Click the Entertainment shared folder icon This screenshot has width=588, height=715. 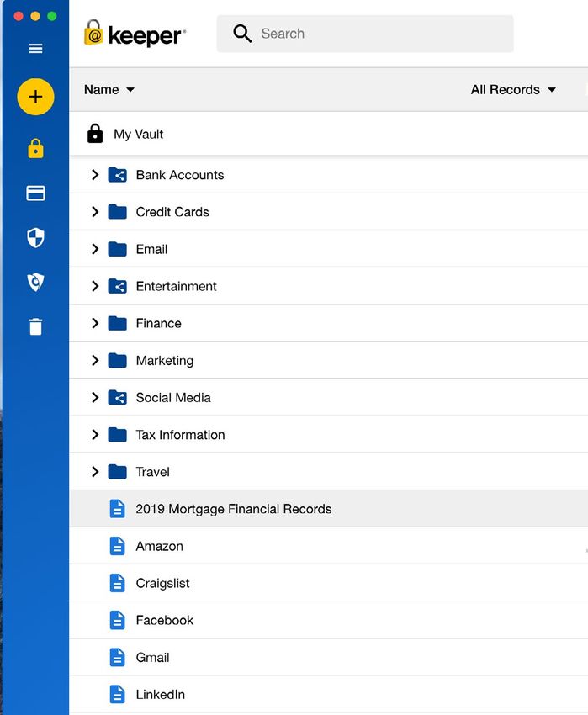[x=117, y=286]
